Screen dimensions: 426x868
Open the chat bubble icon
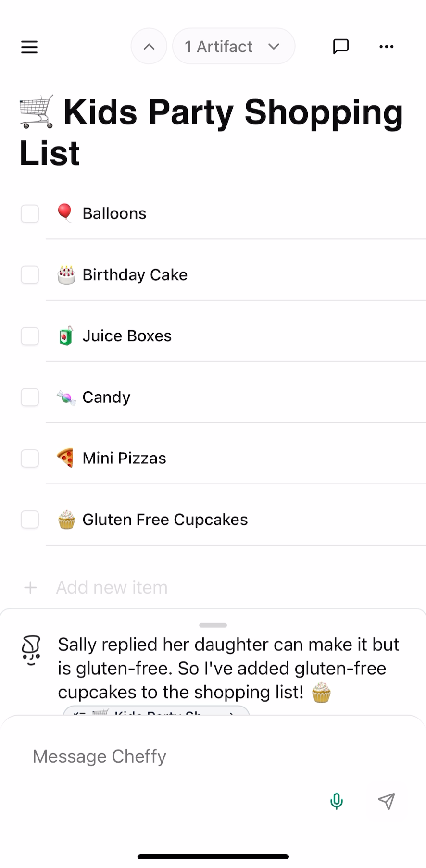click(x=341, y=47)
